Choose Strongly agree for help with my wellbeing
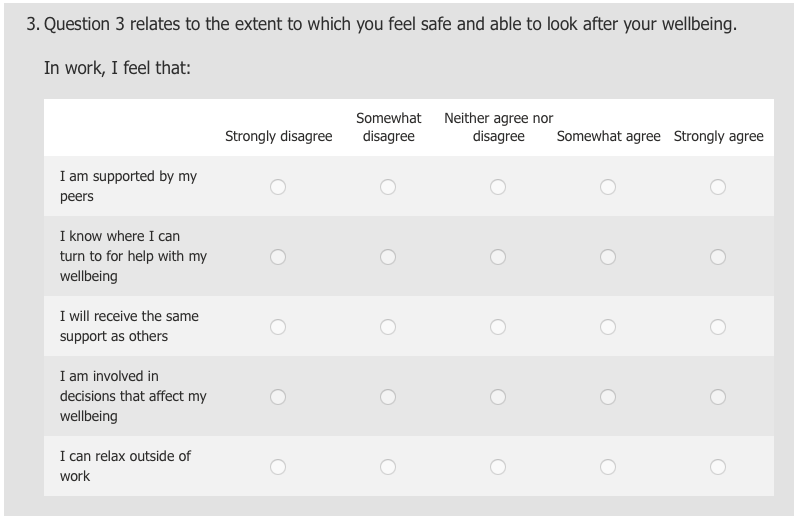Viewport: 797px width, 519px height. click(x=718, y=257)
